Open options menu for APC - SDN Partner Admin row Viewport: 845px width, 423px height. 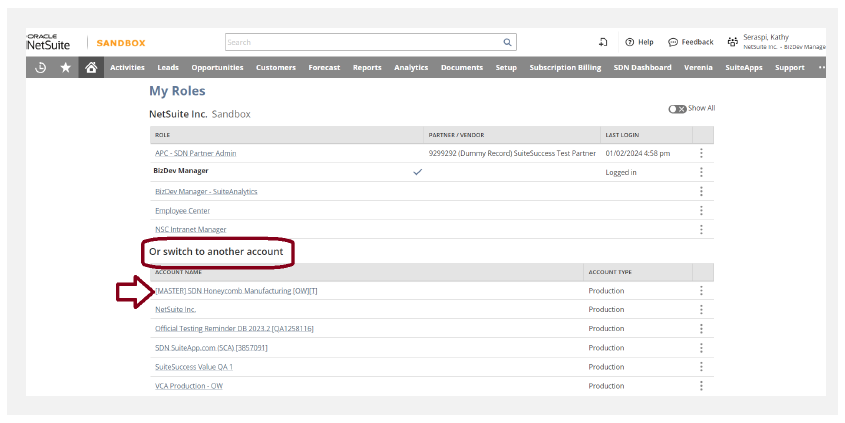pos(701,153)
